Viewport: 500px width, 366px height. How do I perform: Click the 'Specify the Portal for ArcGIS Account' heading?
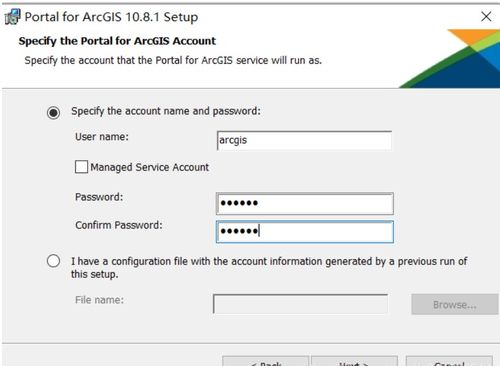pyautogui.click(x=117, y=41)
